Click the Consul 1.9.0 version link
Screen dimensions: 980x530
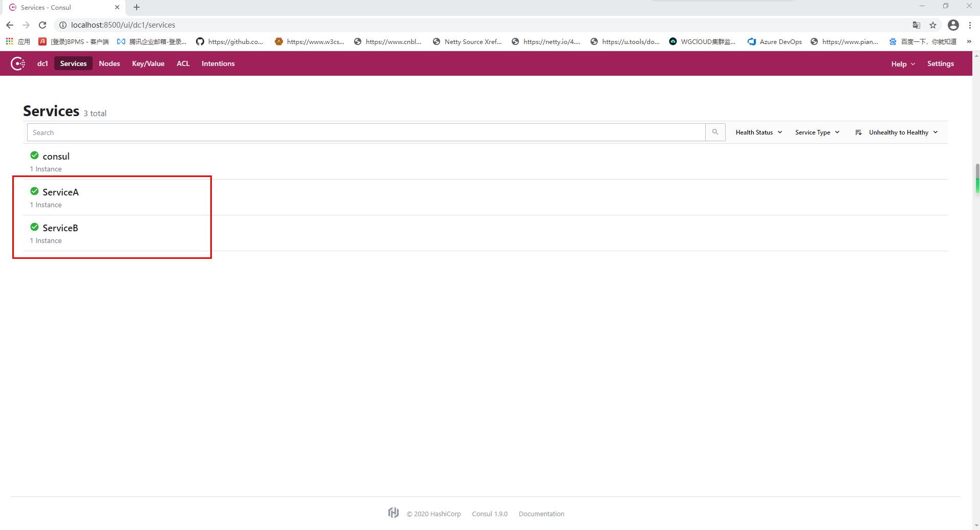coord(490,514)
